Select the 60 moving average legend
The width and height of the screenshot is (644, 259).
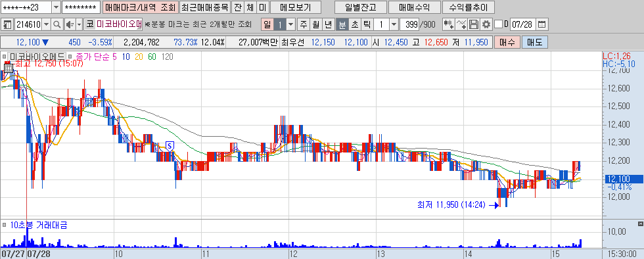152,57
